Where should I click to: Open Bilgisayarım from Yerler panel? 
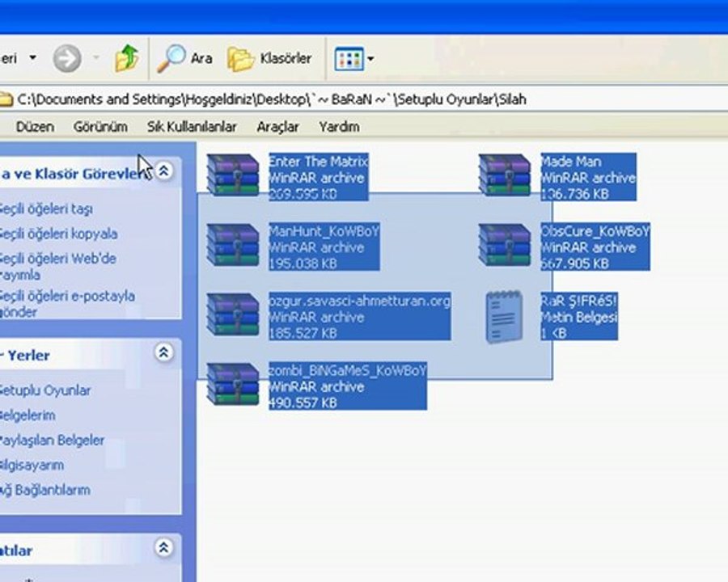(32, 465)
